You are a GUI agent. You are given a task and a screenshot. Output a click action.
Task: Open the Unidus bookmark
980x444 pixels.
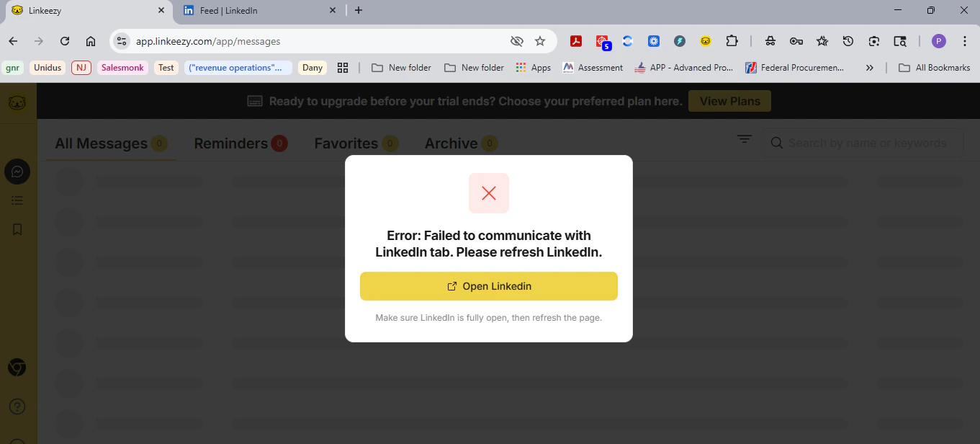tap(48, 68)
